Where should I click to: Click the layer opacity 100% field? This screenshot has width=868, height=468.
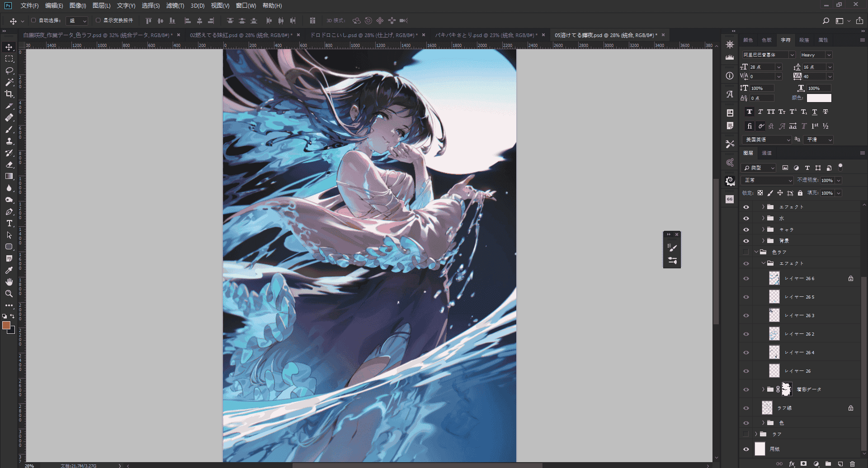pyautogui.click(x=827, y=181)
